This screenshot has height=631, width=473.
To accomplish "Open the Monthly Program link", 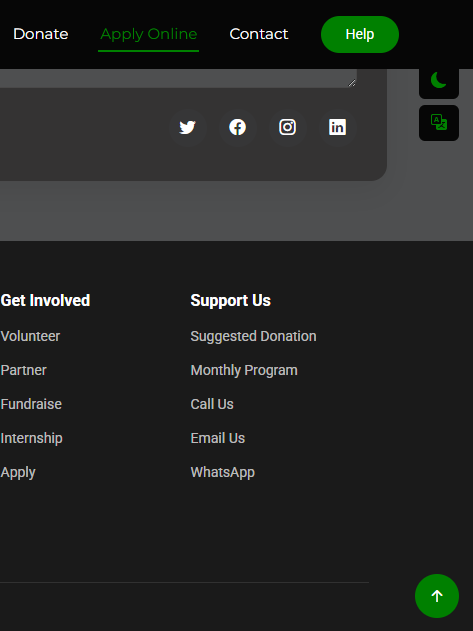I will click(x=244, y=370).
